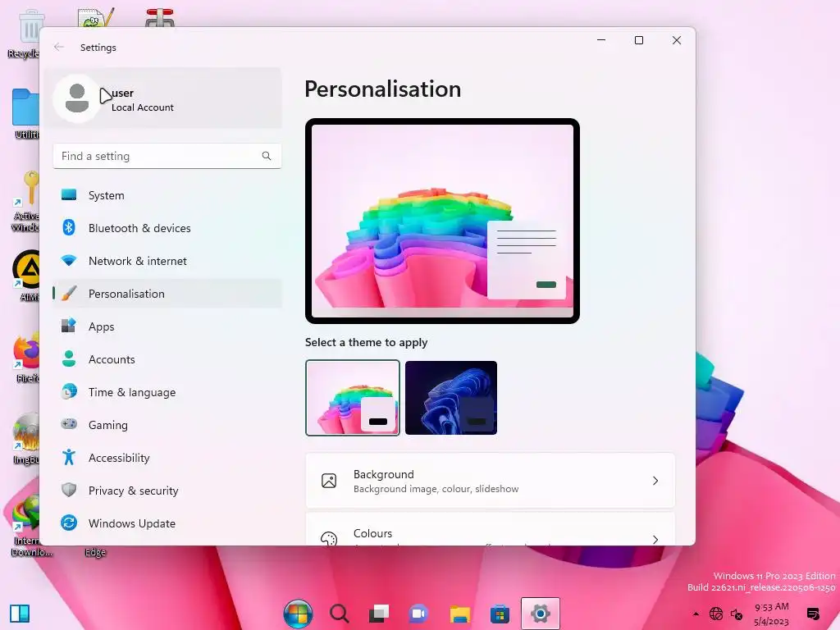Select the Internet Download Manager shortcut
840x630 pixels.
click(x=27, y=526)
